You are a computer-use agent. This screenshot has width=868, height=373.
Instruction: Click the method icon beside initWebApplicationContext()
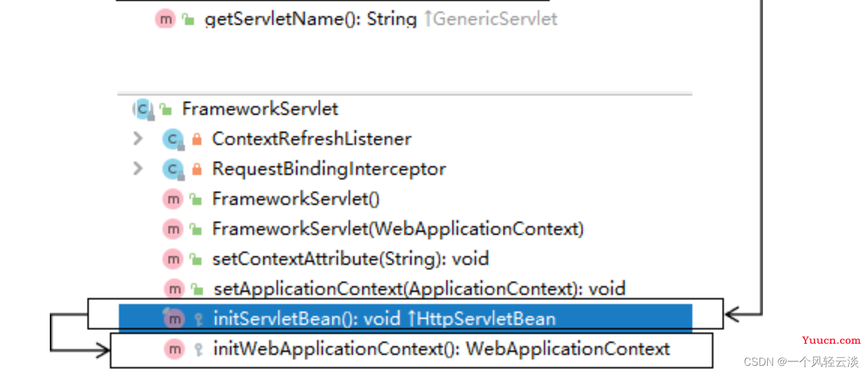174,349
